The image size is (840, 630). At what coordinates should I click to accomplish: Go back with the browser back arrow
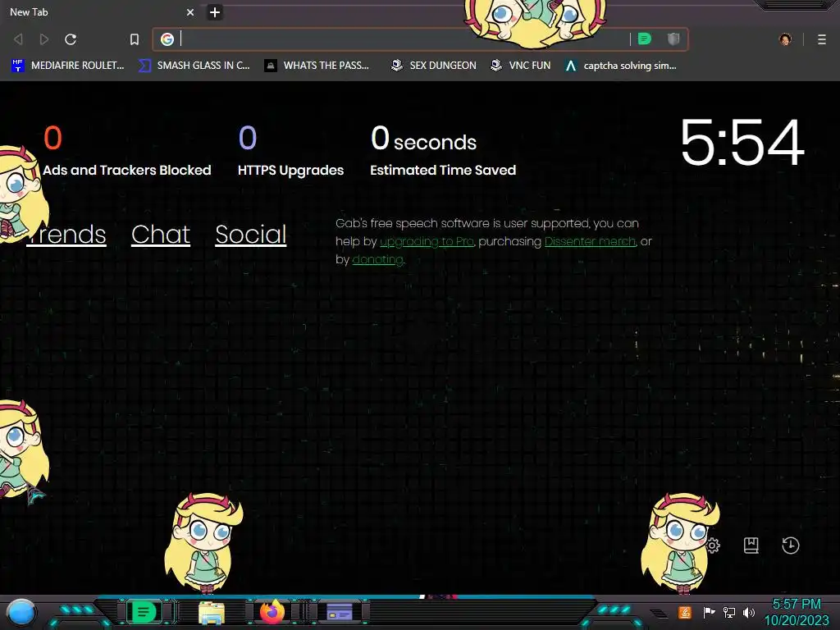18,39
